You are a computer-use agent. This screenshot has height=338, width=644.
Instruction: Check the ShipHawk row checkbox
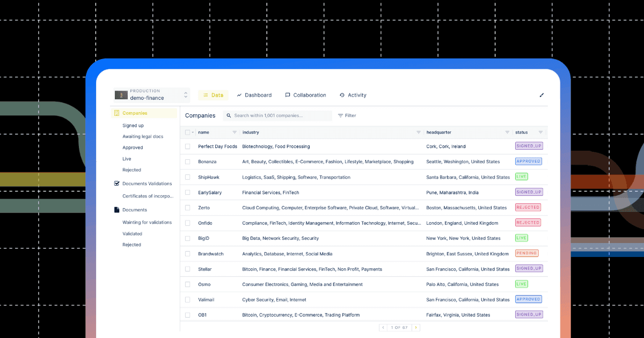pyautogui.click(x=188, y=177)
